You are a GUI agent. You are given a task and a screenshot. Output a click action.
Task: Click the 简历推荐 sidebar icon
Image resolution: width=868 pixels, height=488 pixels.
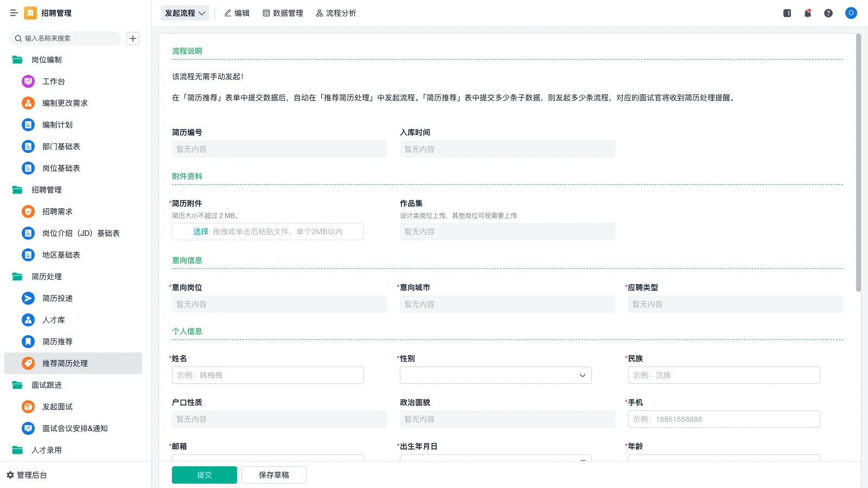pos(28,342)
